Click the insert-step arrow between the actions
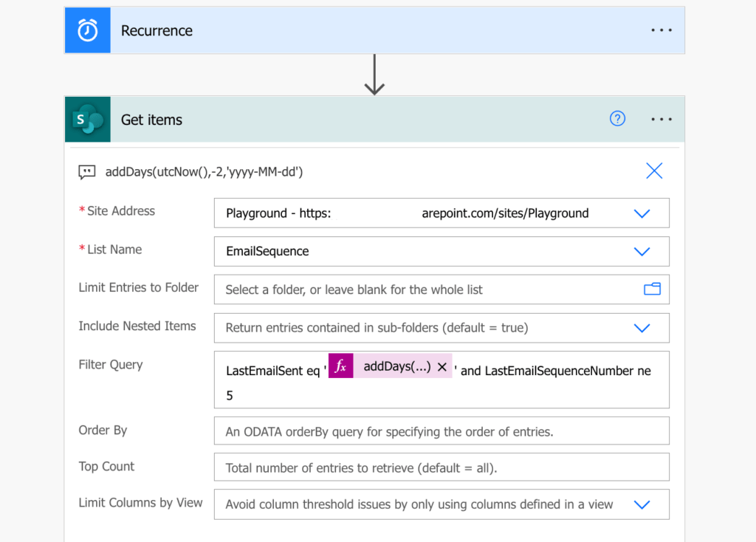The height and width of the screenshot is (542, 756). [x=374, y=77]
